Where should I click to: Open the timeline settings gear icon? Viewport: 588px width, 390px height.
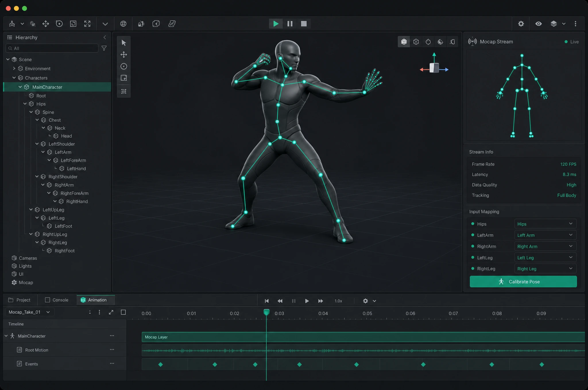point(365,301)
